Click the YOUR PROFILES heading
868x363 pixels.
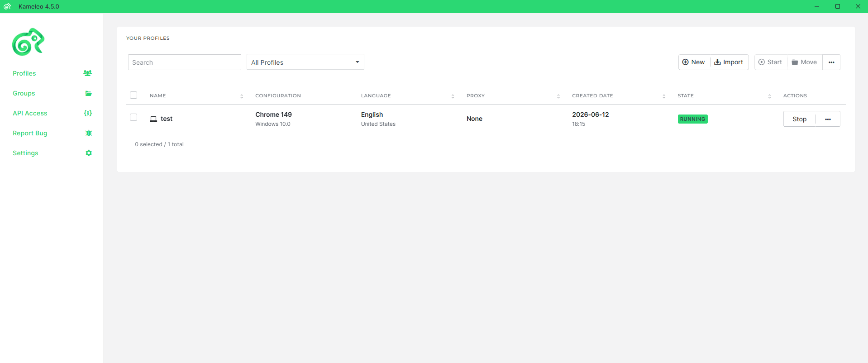[148, 38]
